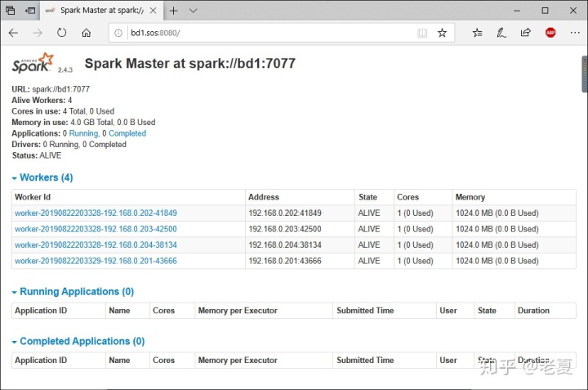Click the browser Back arrow

(13, 33)
